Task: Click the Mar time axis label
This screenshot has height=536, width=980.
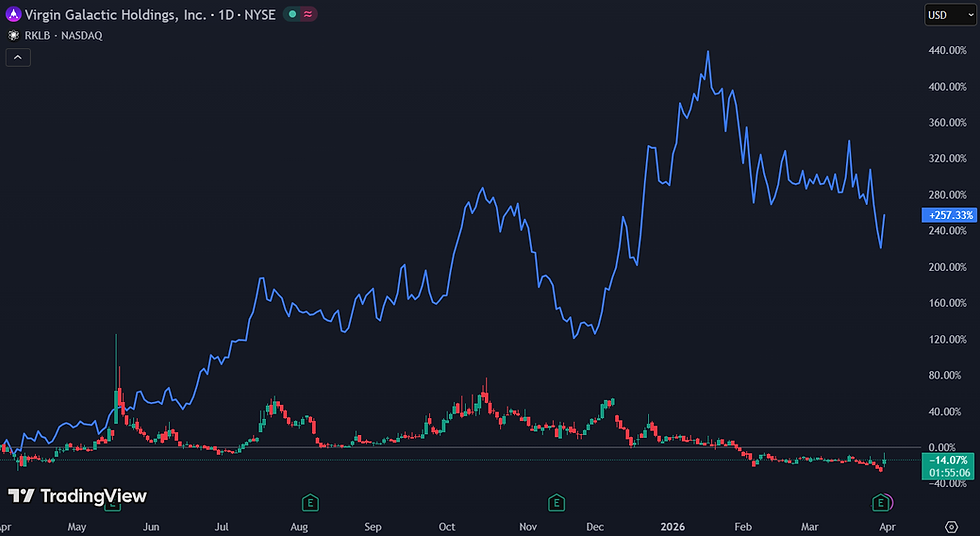Action: pos(809,527)
